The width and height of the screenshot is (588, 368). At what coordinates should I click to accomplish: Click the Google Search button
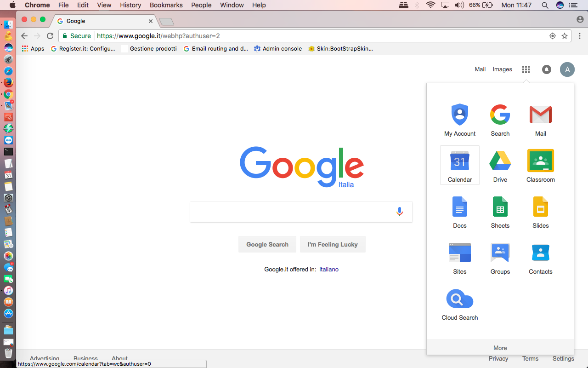pos(267,244)
